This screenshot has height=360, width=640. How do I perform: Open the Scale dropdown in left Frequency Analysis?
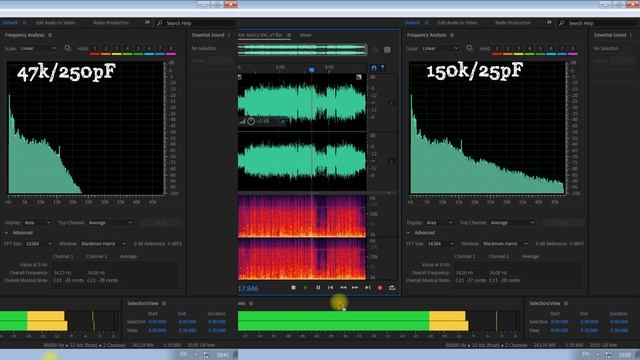(38, 48)
